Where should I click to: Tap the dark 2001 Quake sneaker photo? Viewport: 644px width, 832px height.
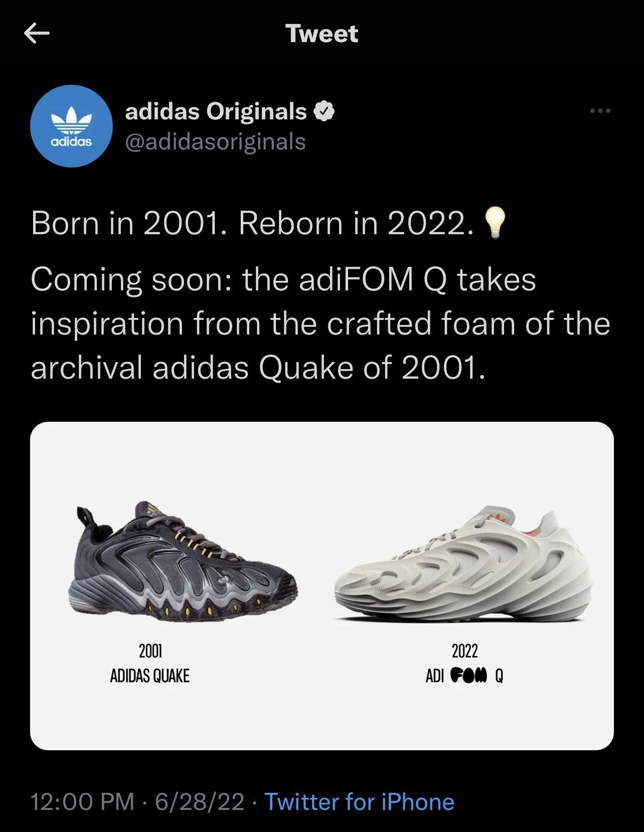(183, 562)
